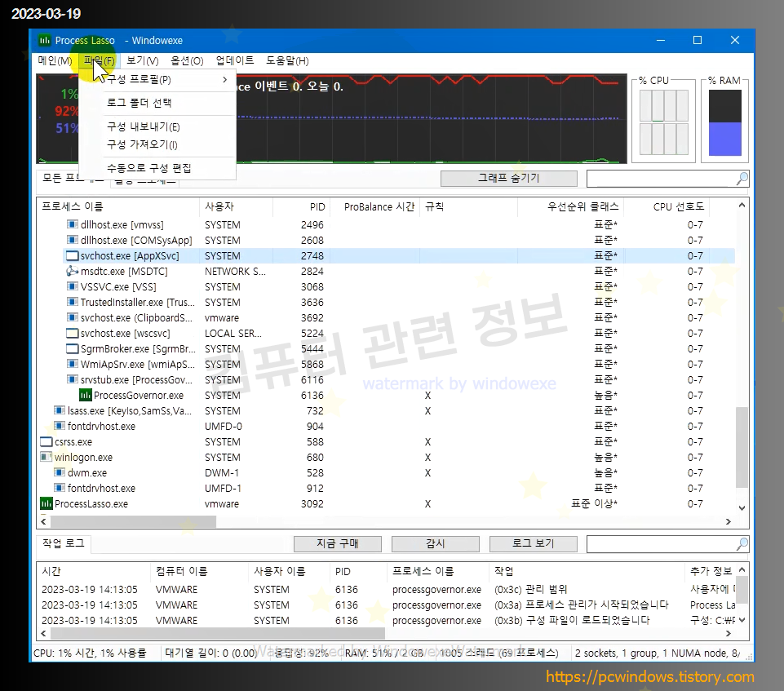Click the process search magnifier icon
784x691 pixels.
pos(742,179)
